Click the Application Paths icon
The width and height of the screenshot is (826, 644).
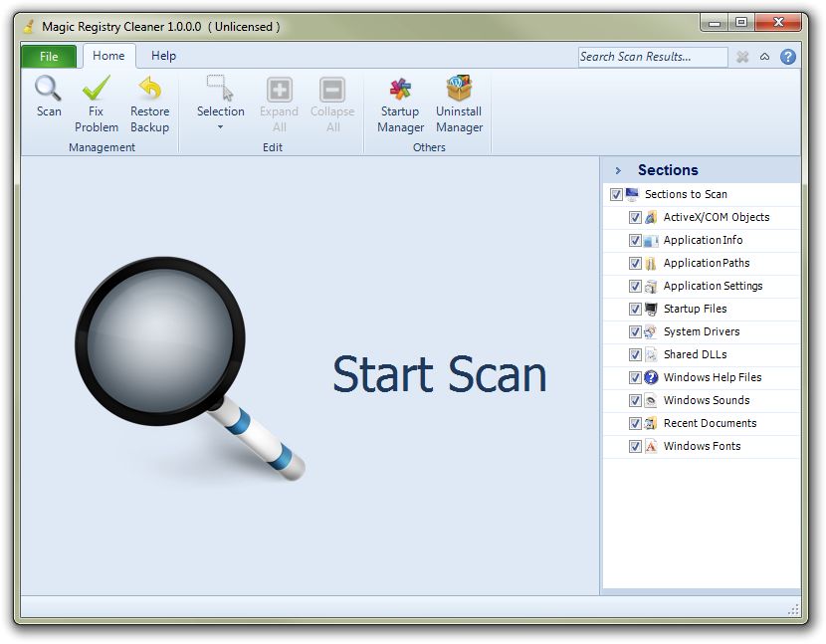[651, 263]
